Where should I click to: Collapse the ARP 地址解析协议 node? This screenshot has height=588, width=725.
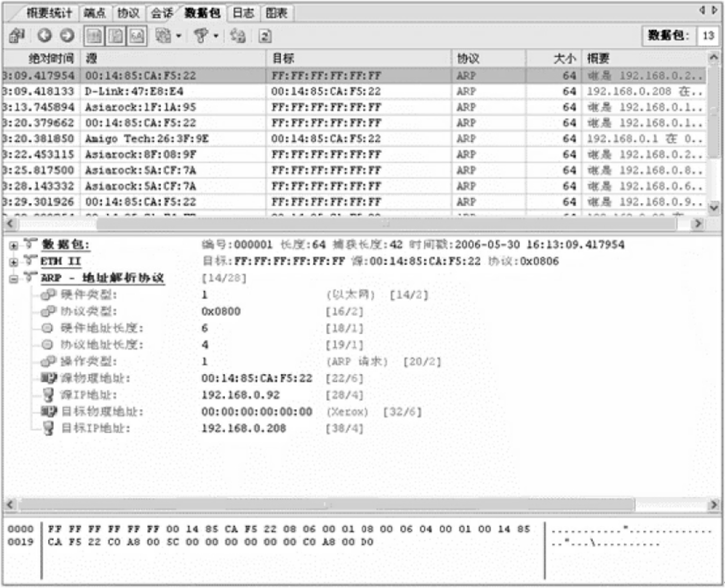click(14, 279)
